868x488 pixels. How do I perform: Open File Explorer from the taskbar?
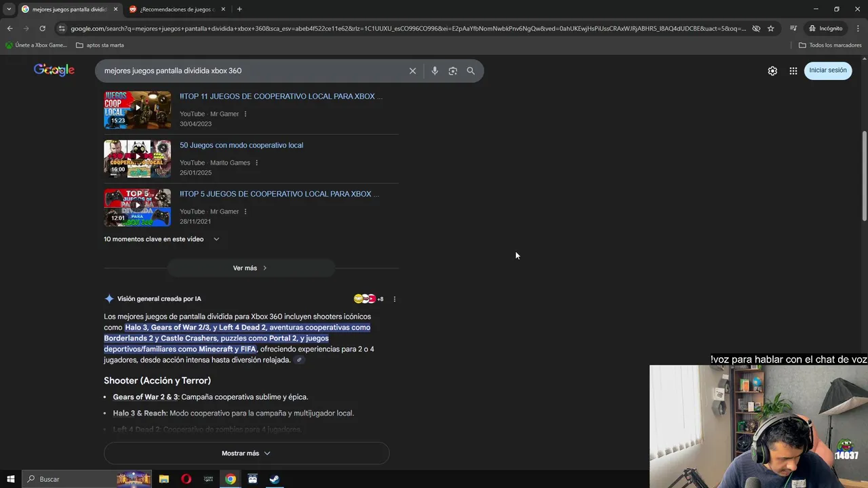coord(163,479)
